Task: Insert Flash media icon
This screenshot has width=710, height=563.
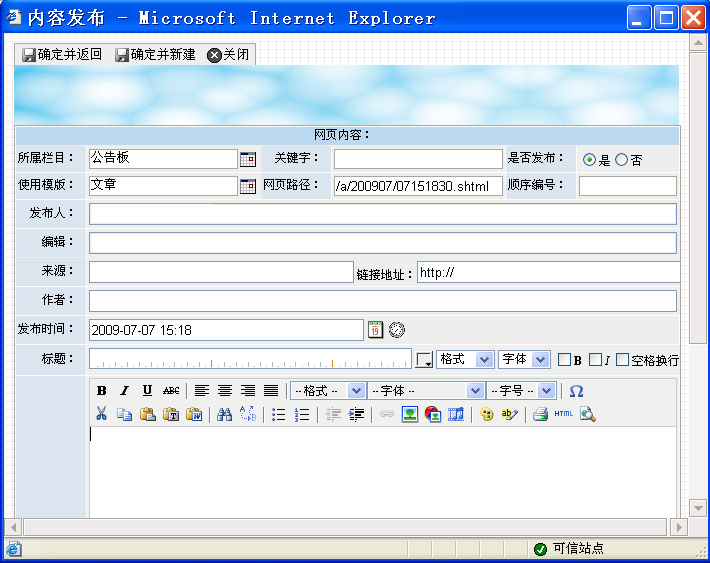Action: tap(433, 414)
